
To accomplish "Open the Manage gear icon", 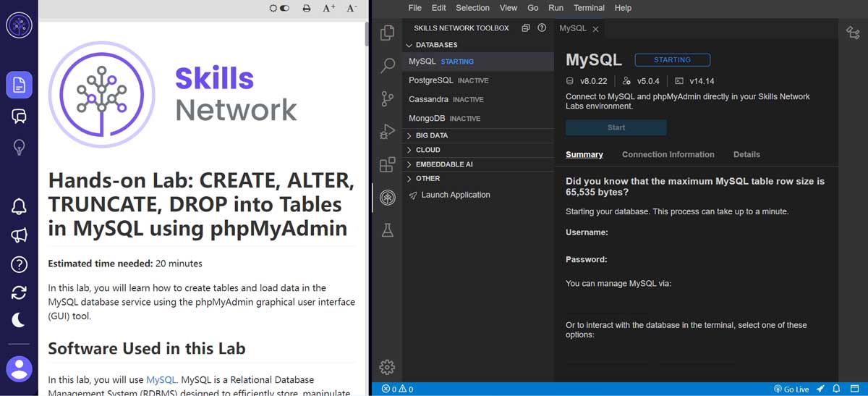I will [388, 366].
